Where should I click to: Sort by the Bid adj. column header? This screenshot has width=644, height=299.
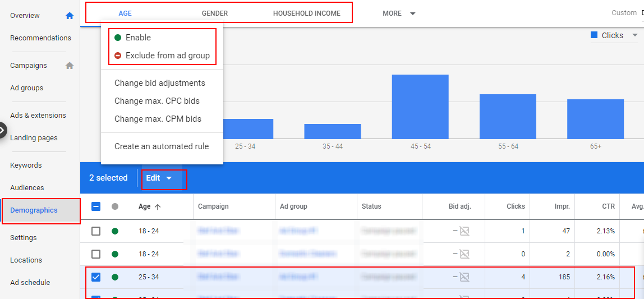click(x=459, y=206)
